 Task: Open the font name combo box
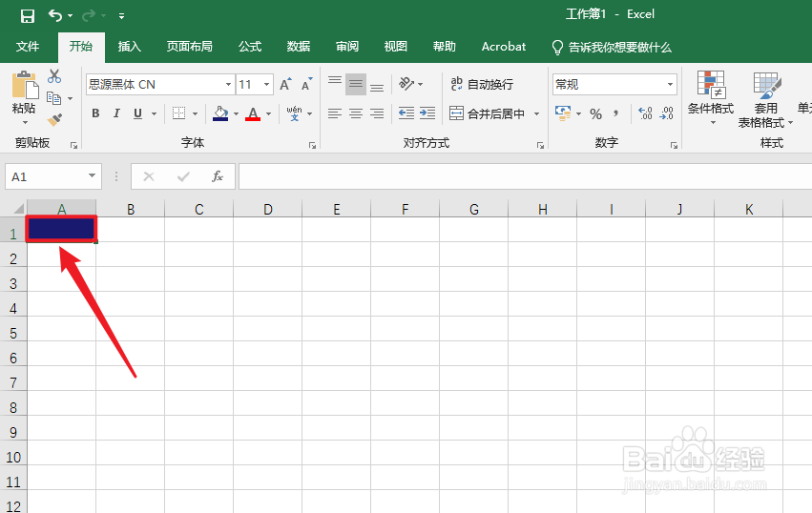pos(160,84)
